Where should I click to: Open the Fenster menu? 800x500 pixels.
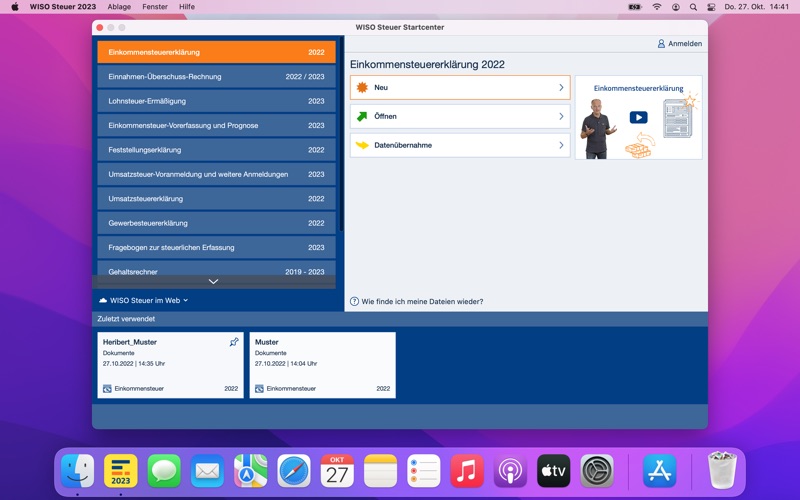(x=155, y=7)
